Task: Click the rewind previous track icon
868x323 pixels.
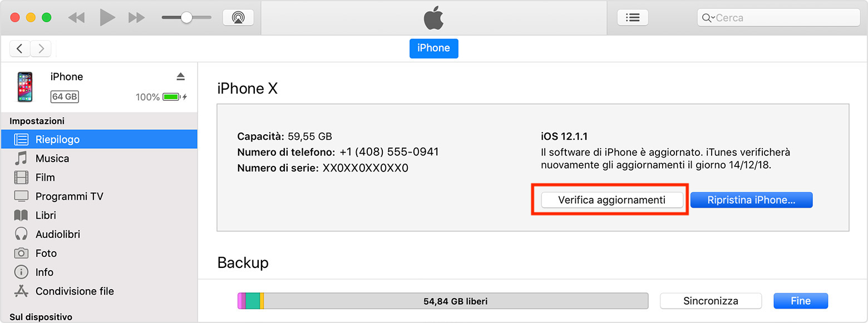Action: [76, 18]
